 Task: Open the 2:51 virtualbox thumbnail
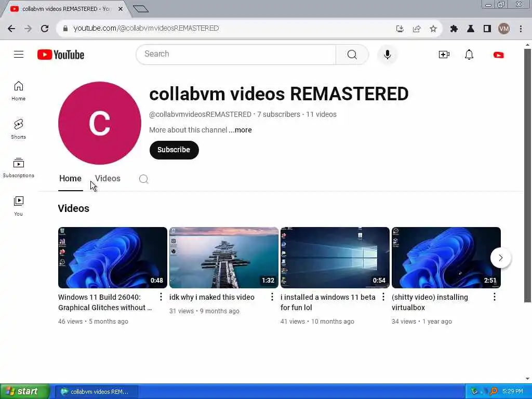click(x=446, y=258)
